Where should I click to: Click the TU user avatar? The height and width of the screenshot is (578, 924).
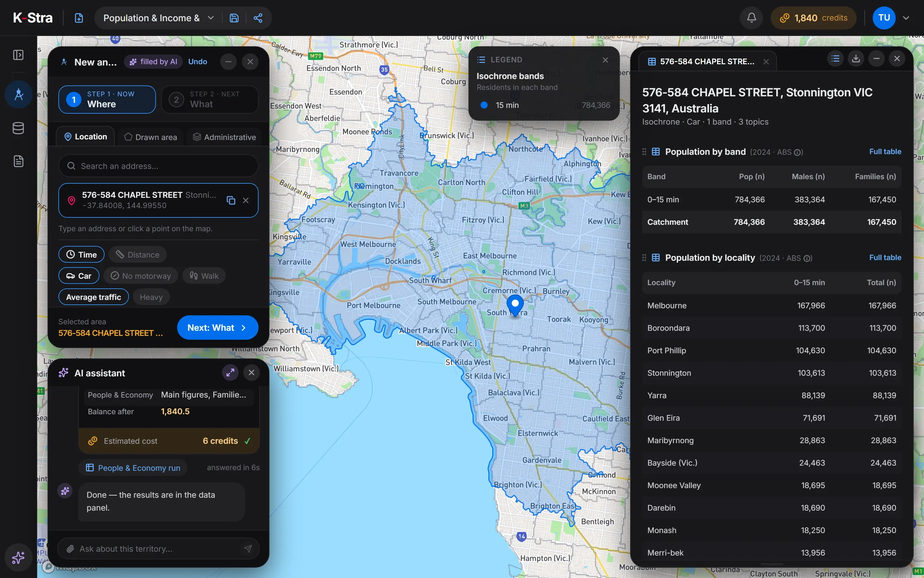tap(884, 18)
